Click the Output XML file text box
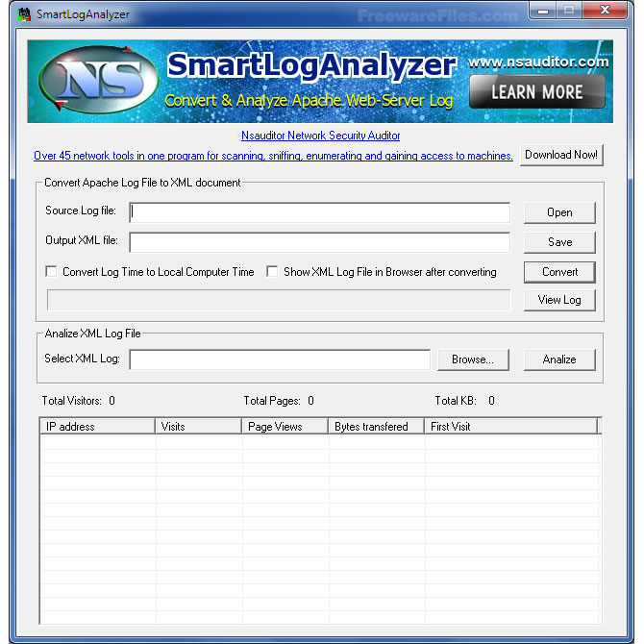Image resolution: width=644 pixels, height=644 pixels. coord(320,242)
